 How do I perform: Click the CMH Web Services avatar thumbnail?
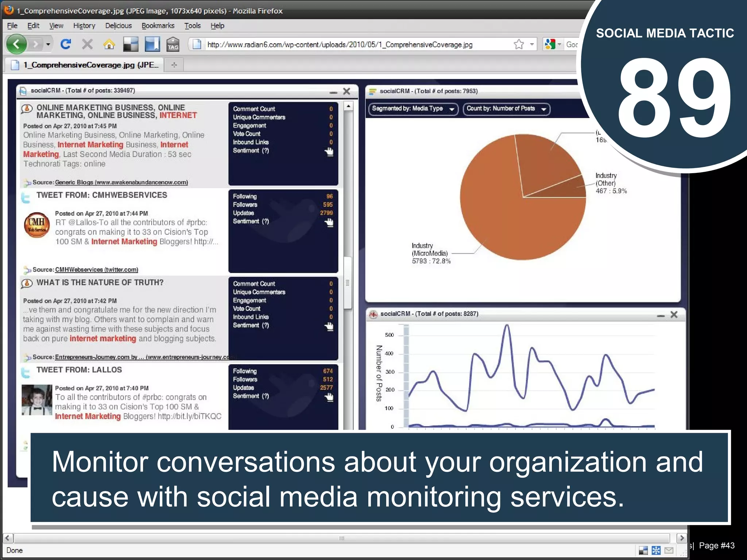tap(37, 225)
